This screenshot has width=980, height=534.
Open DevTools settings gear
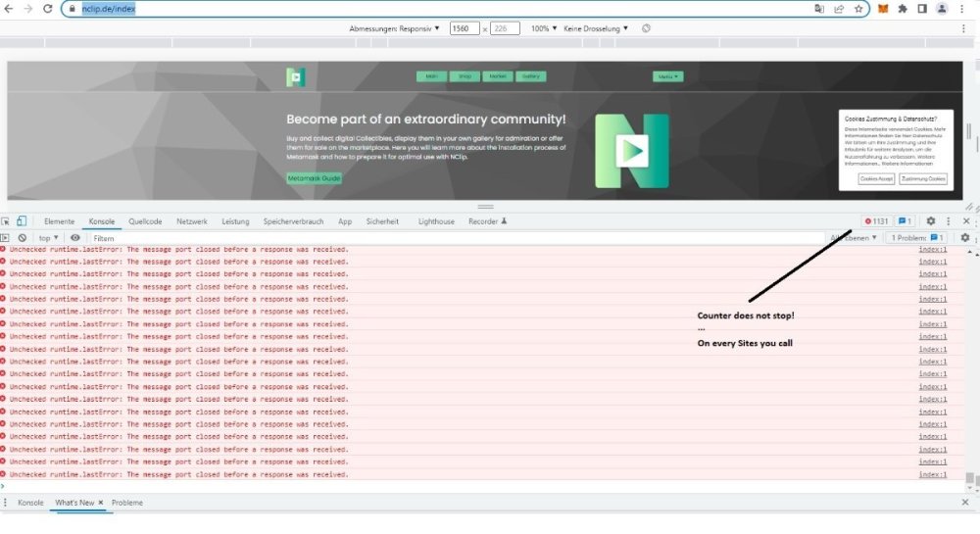[x=931, y=221]
